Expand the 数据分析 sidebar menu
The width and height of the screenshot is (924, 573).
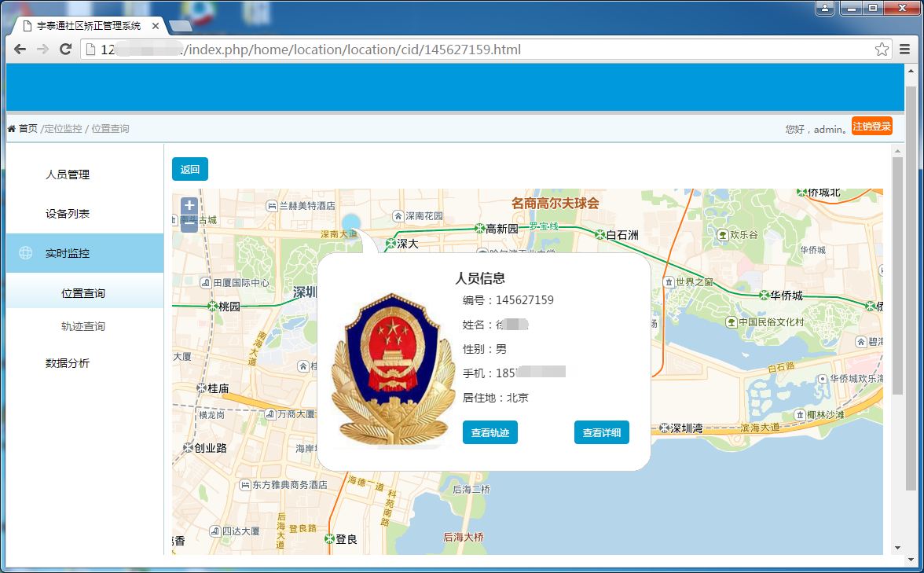68,363
